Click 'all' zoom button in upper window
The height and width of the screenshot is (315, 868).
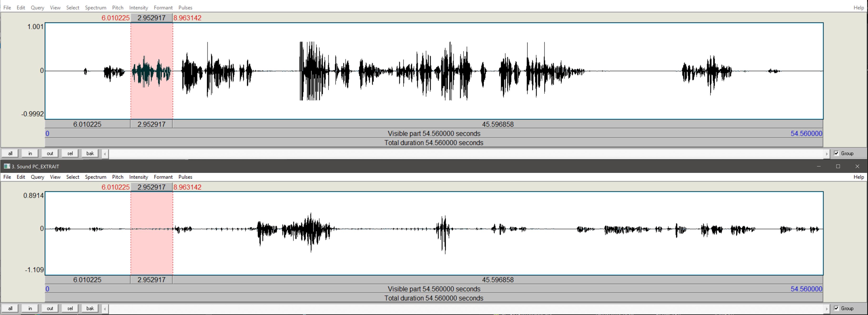tap(10, 154)
